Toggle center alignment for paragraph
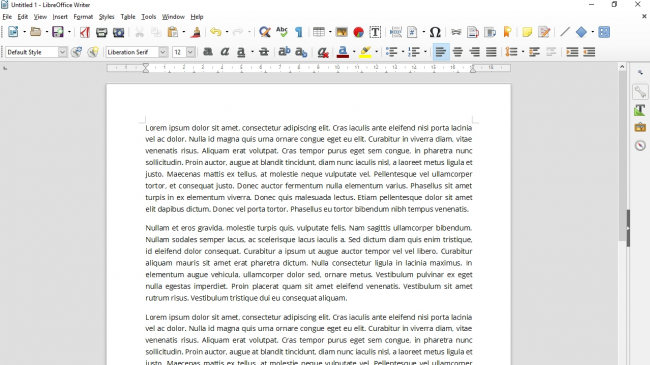The image size is (650, 365). pyautogui.click(x=458, y=52)
